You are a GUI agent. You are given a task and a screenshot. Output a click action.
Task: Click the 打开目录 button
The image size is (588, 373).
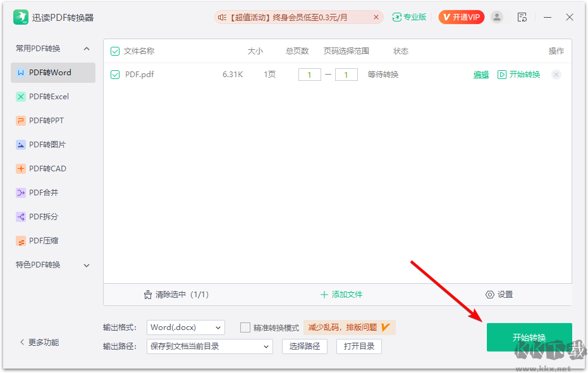tap(359, 346)
